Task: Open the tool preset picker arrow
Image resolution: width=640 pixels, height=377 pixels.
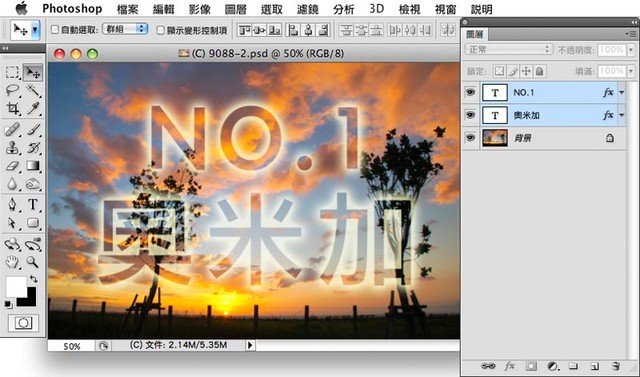Action: (35, 30)
